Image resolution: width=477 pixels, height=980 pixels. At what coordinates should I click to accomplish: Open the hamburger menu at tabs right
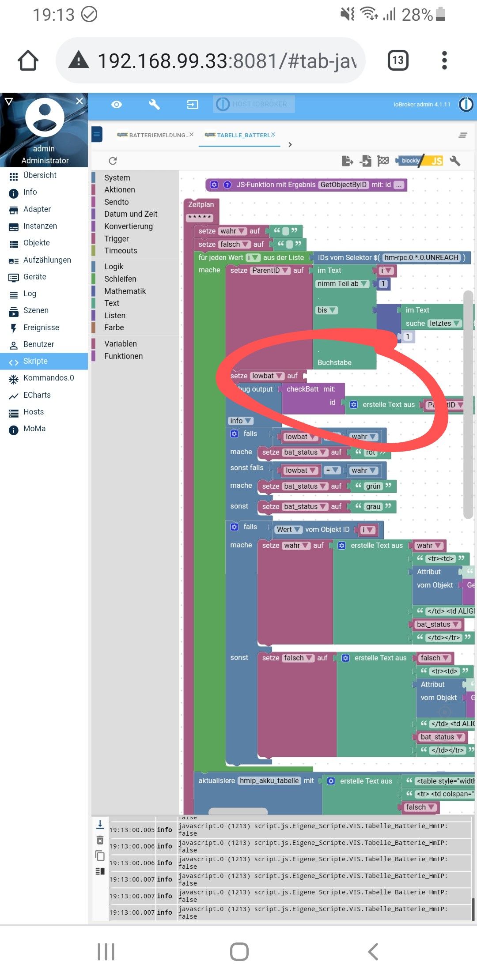463,135
